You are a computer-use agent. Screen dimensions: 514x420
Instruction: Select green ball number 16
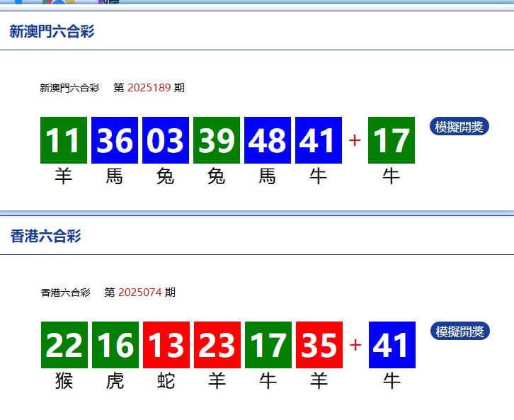point(115,345)
